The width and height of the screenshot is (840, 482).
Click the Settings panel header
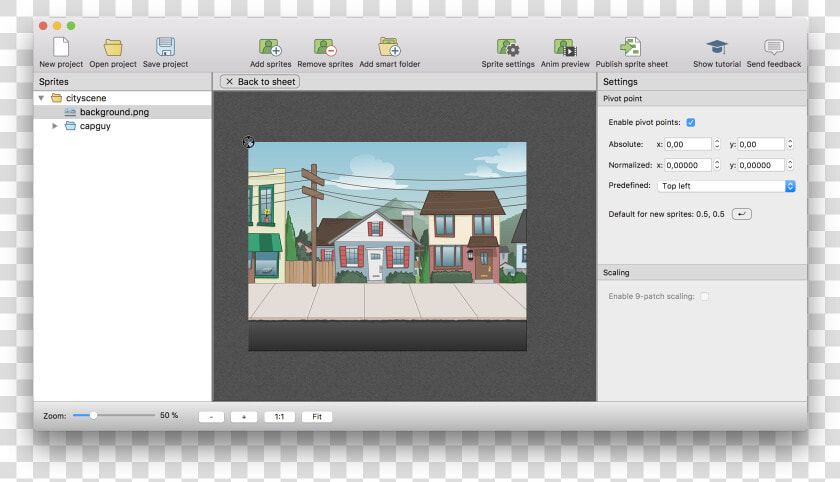point(702,81)
